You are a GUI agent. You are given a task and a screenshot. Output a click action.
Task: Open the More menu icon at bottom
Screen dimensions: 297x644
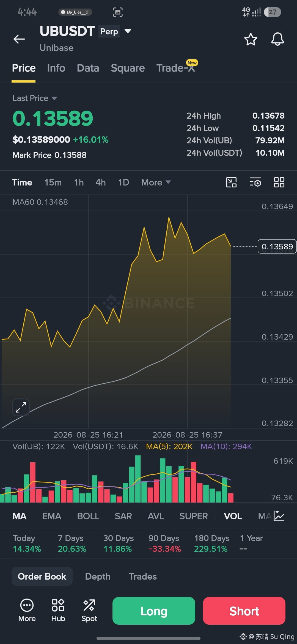coord(27,610)
